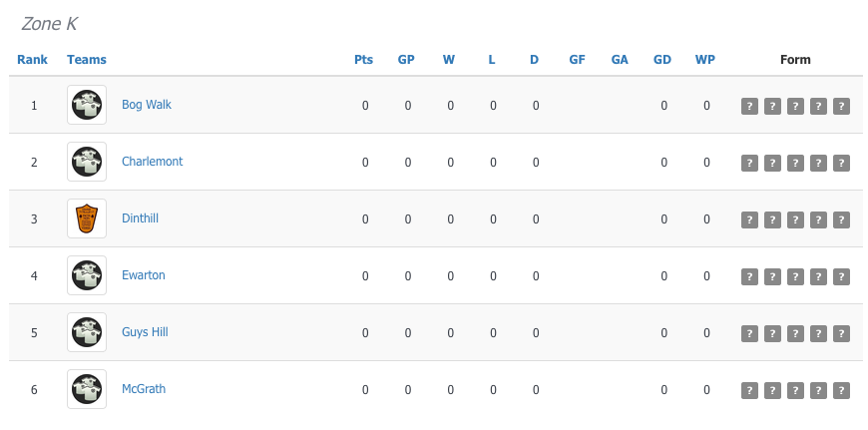Open the Guys Hill team link
Screen dimensions: 868x430
tap(145, 332)
